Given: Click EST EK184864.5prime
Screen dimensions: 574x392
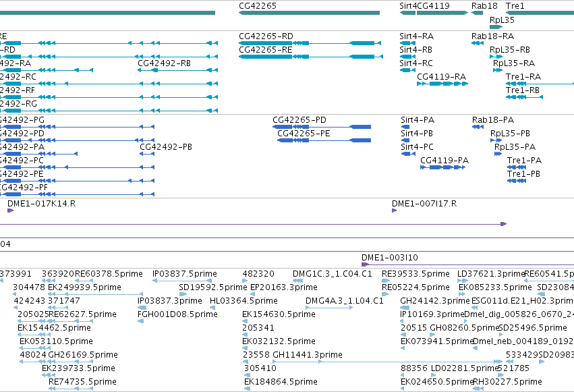Looking at the screenshot, I should click(x=248, y=389).
